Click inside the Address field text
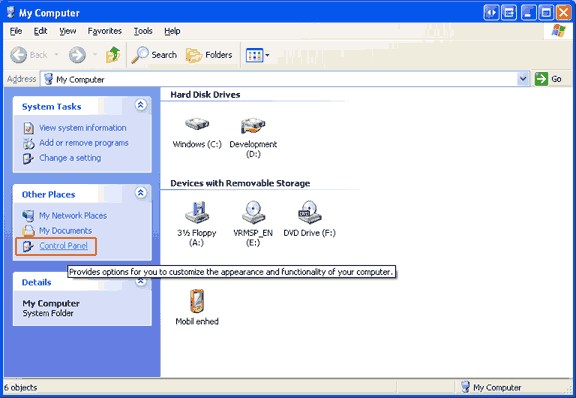The image size is (576, 398). coord(80,79)
